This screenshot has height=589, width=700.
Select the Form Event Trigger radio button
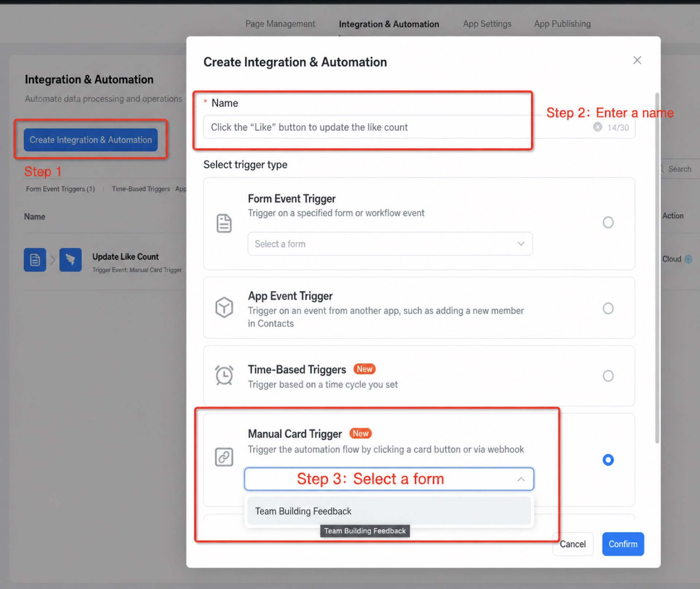click(608, 222)
